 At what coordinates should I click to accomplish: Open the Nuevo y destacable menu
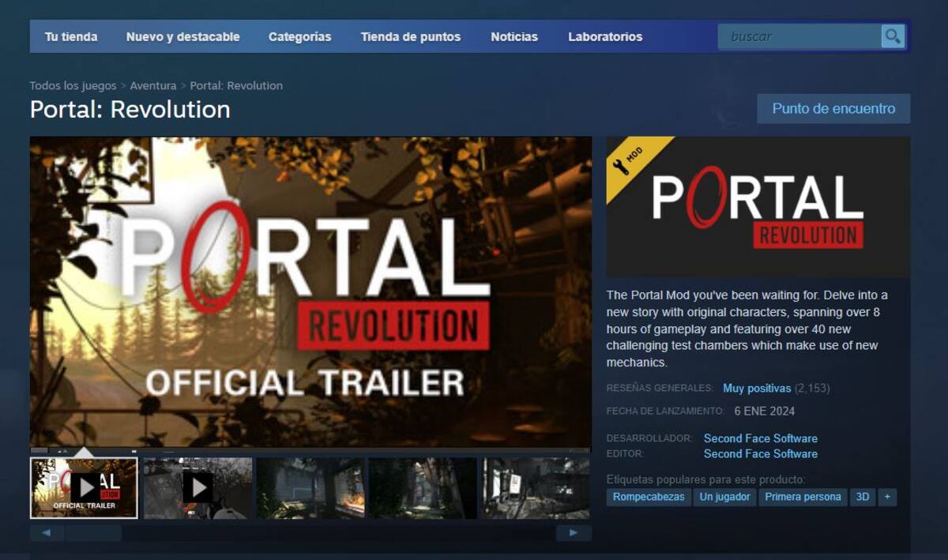(x=182, y=36)
